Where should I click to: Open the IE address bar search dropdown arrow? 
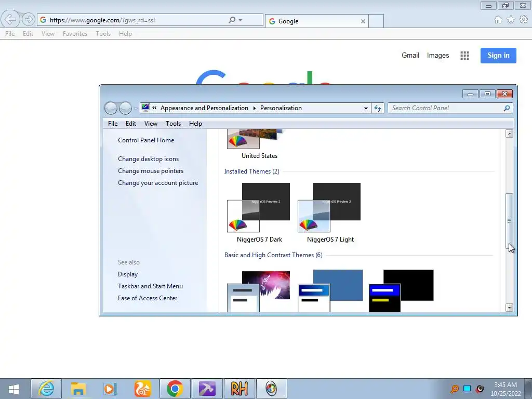pos(240,20)
